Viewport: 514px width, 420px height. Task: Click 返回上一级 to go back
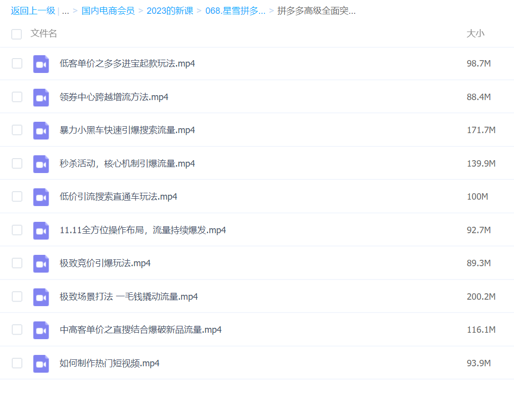[33, 11]
